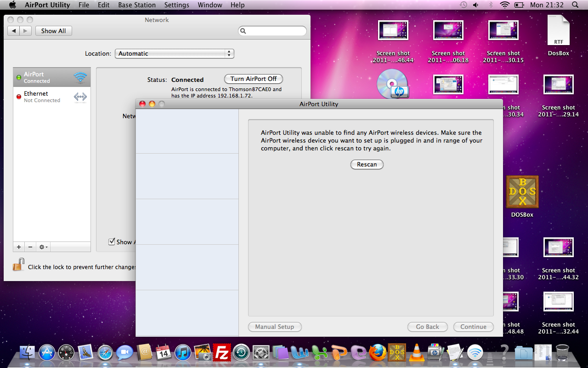
Task: Open the Location dropdown
Action: (175, 53)
